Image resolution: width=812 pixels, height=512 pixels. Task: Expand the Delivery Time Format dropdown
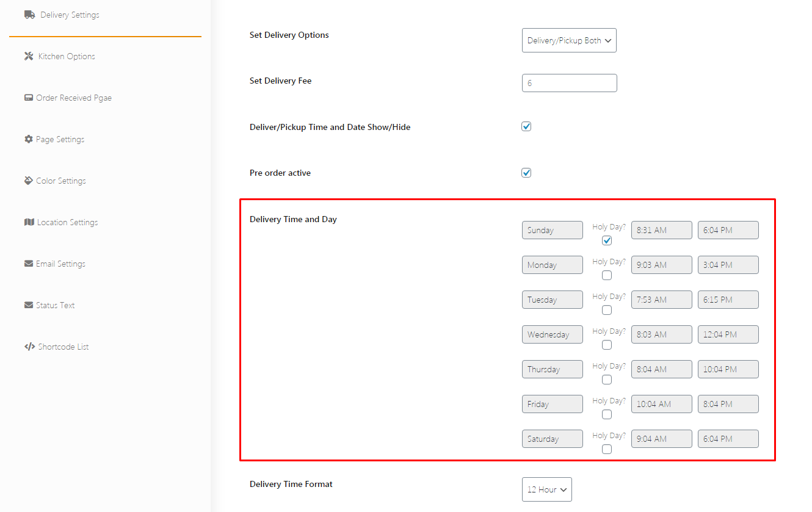pyautogui.click(x=546, y=489)
